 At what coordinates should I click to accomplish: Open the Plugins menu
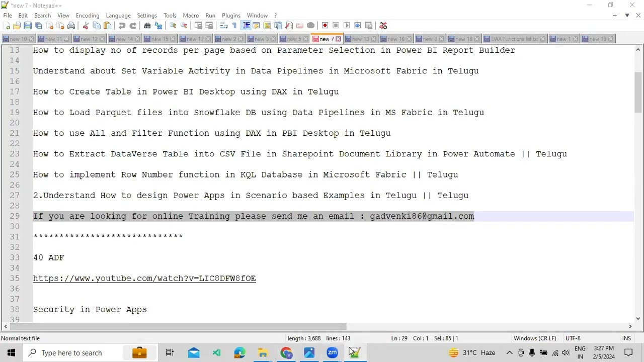tap(231, 16)
